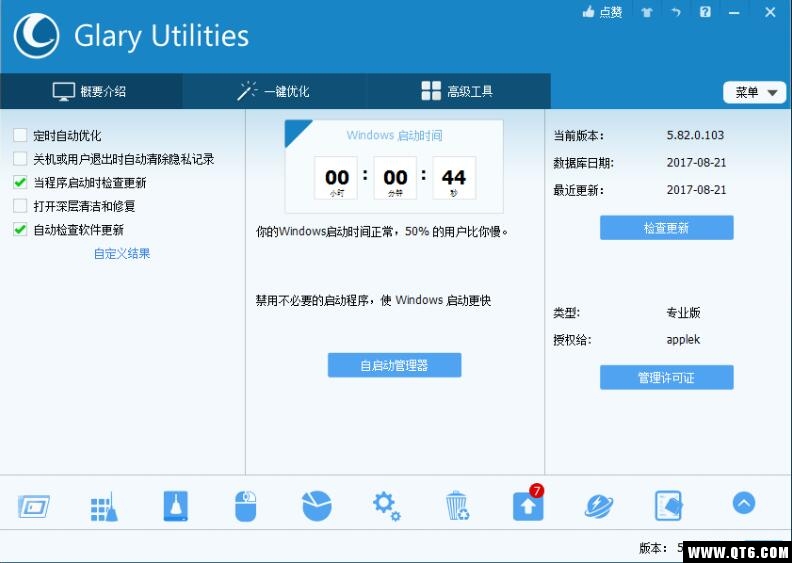Click the seconds counter showing 44
The image size is (792, 563).
point(454,178)
